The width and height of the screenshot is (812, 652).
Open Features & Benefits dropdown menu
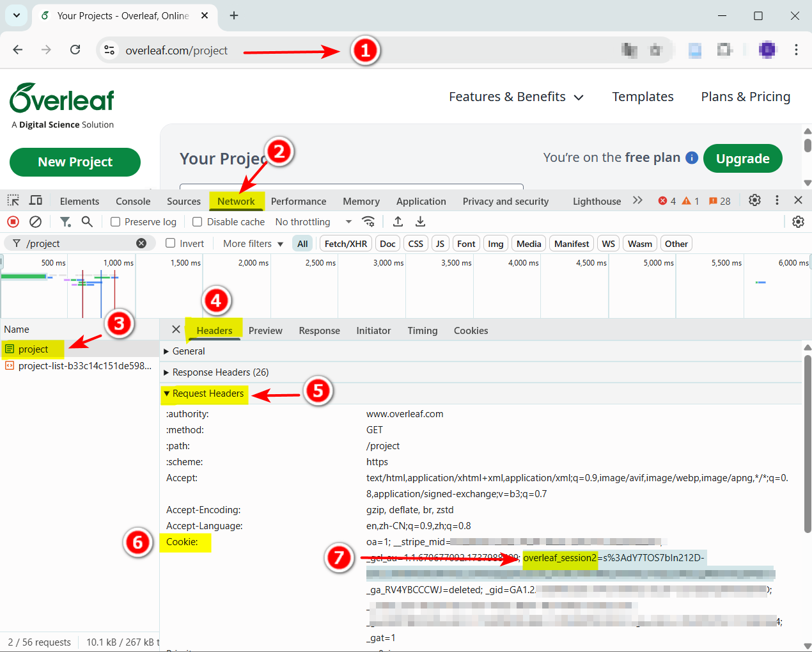tap(516, 97)
